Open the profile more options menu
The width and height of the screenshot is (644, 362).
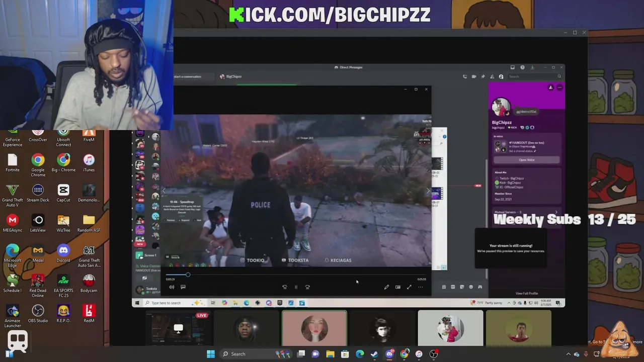coord(559,87)
